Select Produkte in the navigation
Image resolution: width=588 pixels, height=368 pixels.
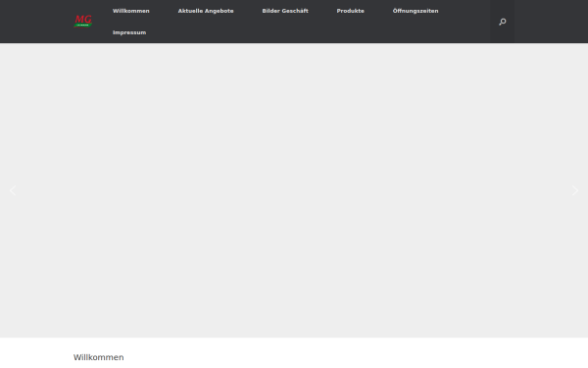click(x=350, y=11)
